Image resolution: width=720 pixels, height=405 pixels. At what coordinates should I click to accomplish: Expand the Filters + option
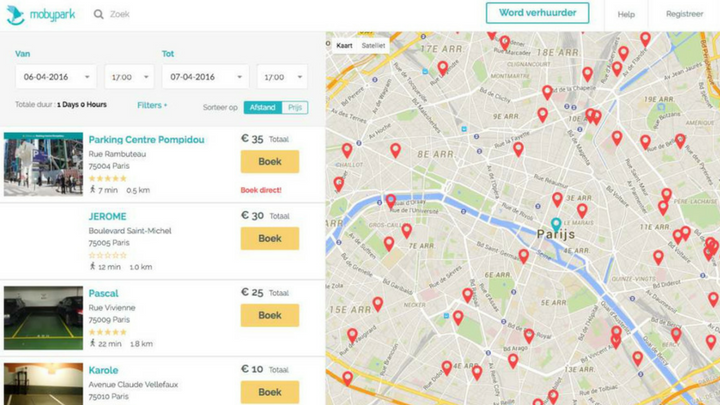pyautogui.click(x=152, y=105)
